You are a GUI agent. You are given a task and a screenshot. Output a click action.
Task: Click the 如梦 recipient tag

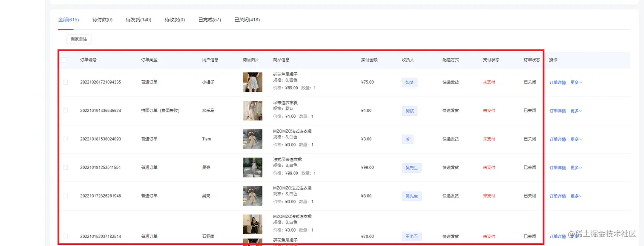click(x=409, y=83)
